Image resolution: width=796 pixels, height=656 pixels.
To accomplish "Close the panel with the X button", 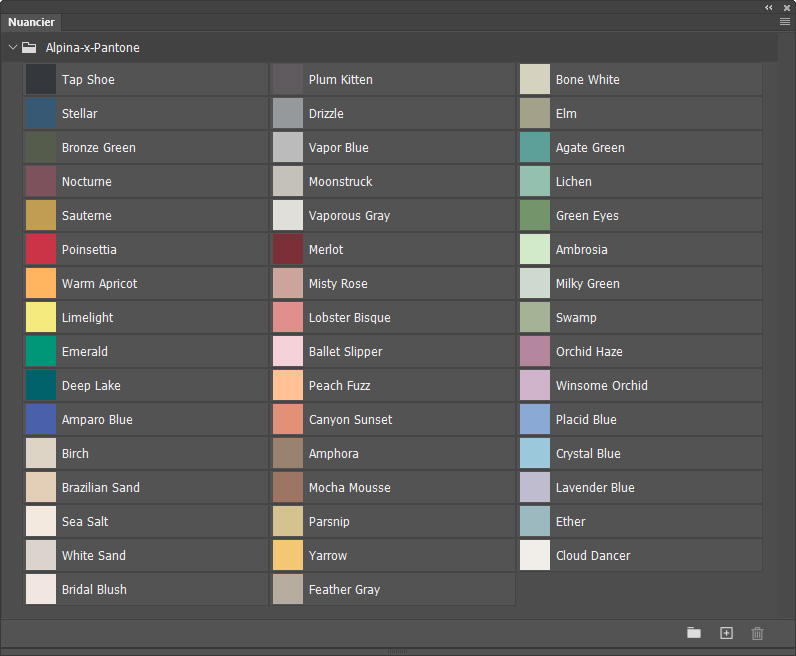I will tap(787, 8).
